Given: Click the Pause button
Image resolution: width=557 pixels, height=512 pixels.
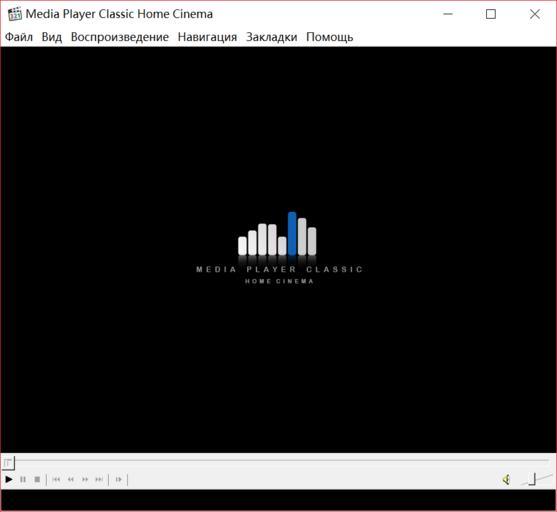Looking at the screenshot, I should [23, 480].
